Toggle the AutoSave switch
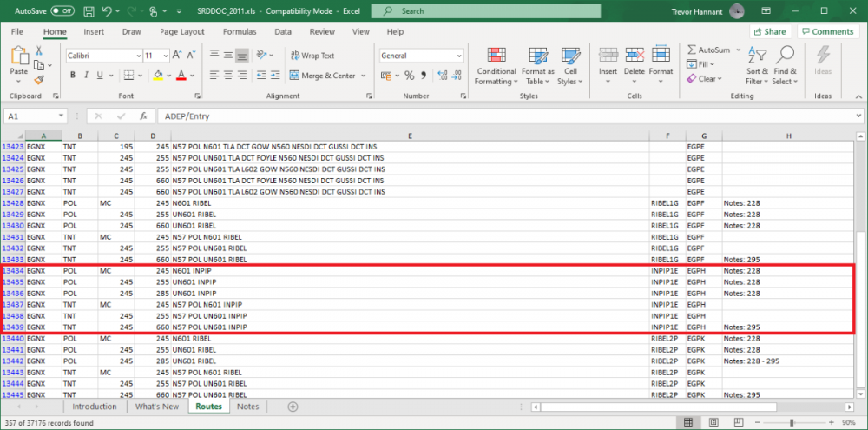The height and width of the screenshot is (430, 868). coord(62,11)
